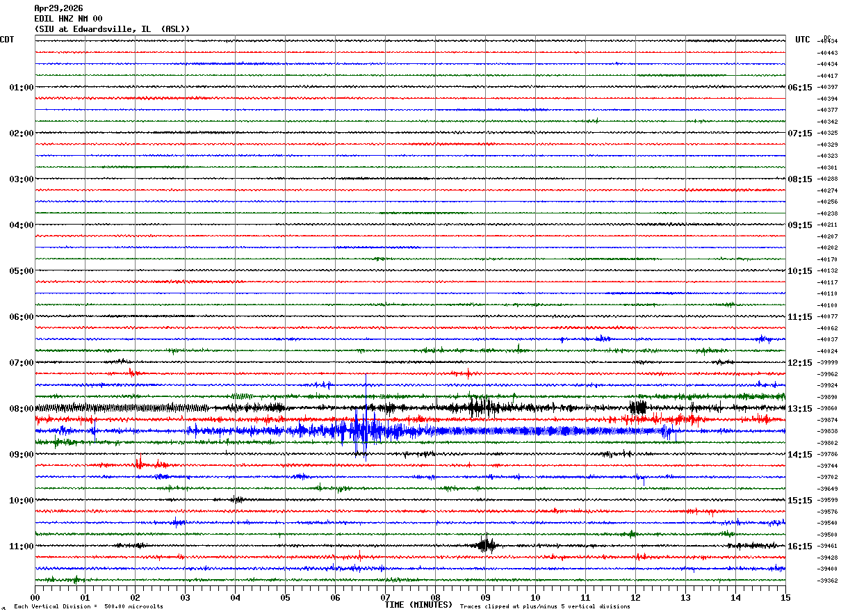The height and width of the screenshot is (616, 841).
Task: Click the DC offset value '-40100'
Action: click(x=828, y=305)
